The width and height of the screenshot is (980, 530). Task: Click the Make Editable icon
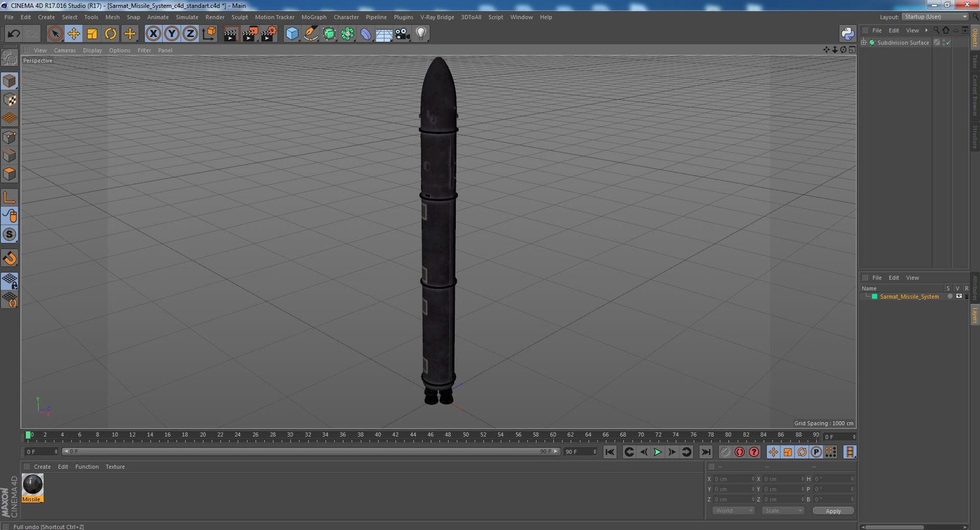[9, 58]
